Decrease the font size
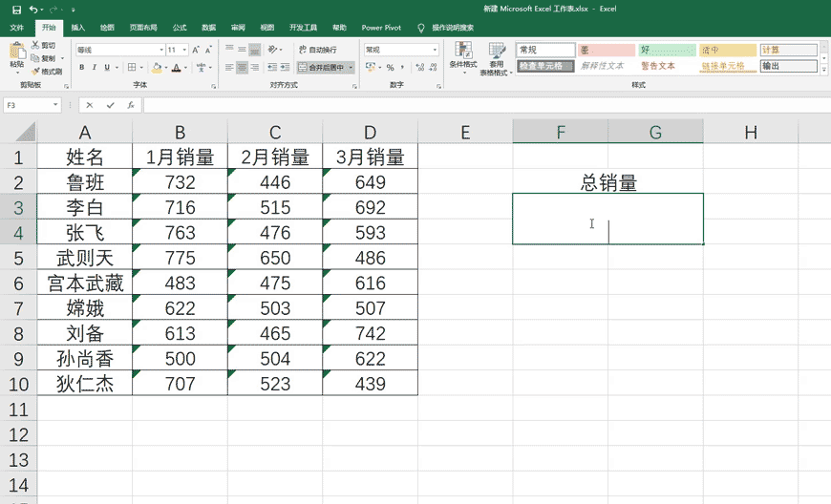The width and height of the screenshot is (831, 504). point(208,50)
